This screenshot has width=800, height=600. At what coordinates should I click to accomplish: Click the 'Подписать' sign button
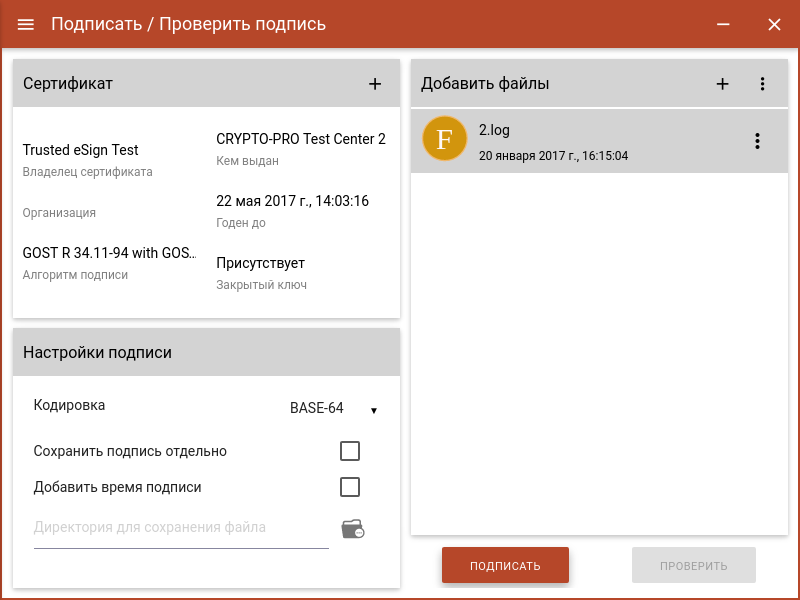point(505,565)
